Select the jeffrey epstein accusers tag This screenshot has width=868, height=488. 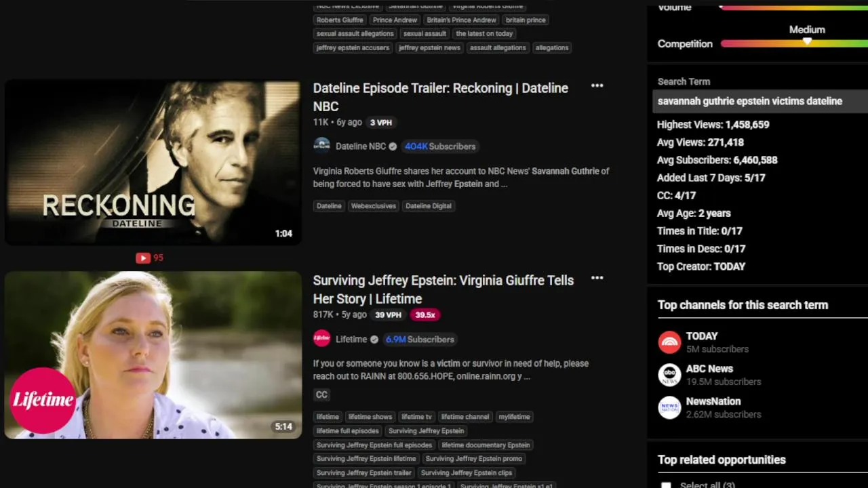(x=353, y=48)
